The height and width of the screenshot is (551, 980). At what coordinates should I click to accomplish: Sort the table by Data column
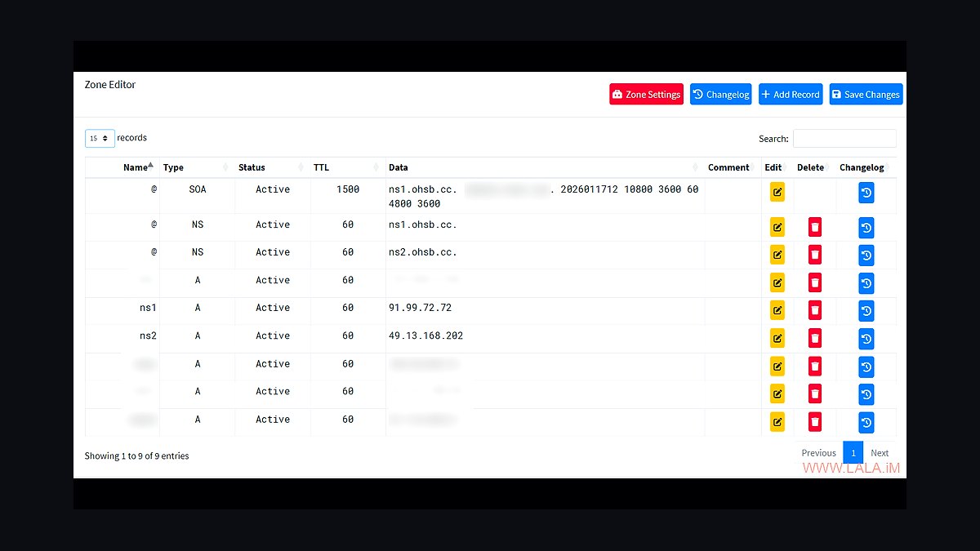(x=545, y=167)
